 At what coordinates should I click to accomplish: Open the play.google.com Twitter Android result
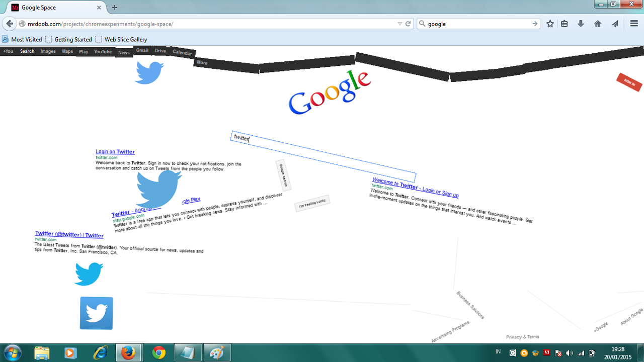pos(156,206)
